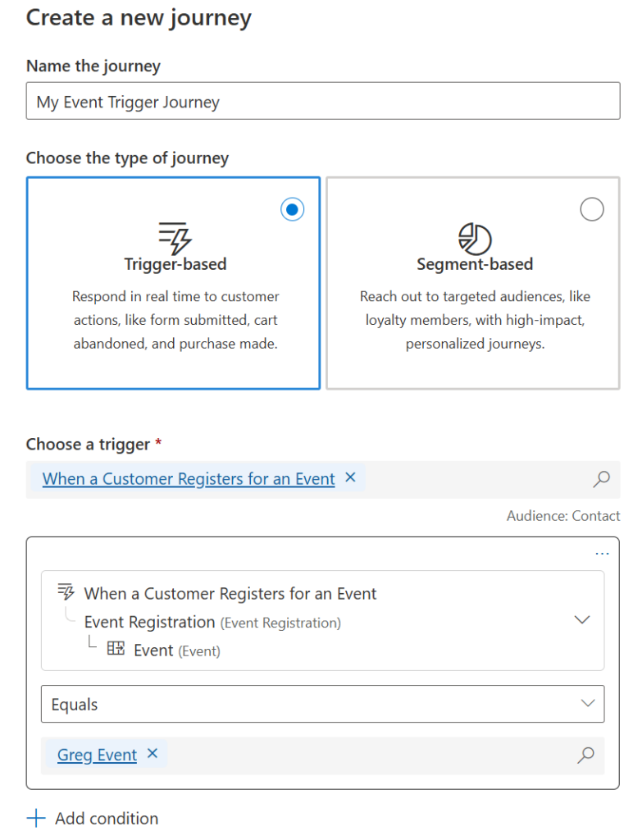This screenshot has width=633, height=840.
Task: Click Add condition
Action: pyautogui.click(x=106, y=818)
